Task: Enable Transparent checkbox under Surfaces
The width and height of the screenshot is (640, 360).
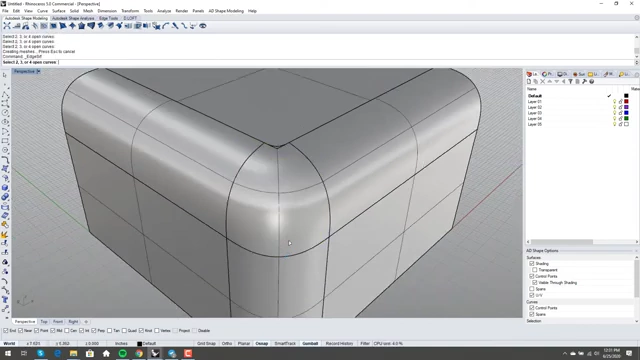Action: pos(535,270)
